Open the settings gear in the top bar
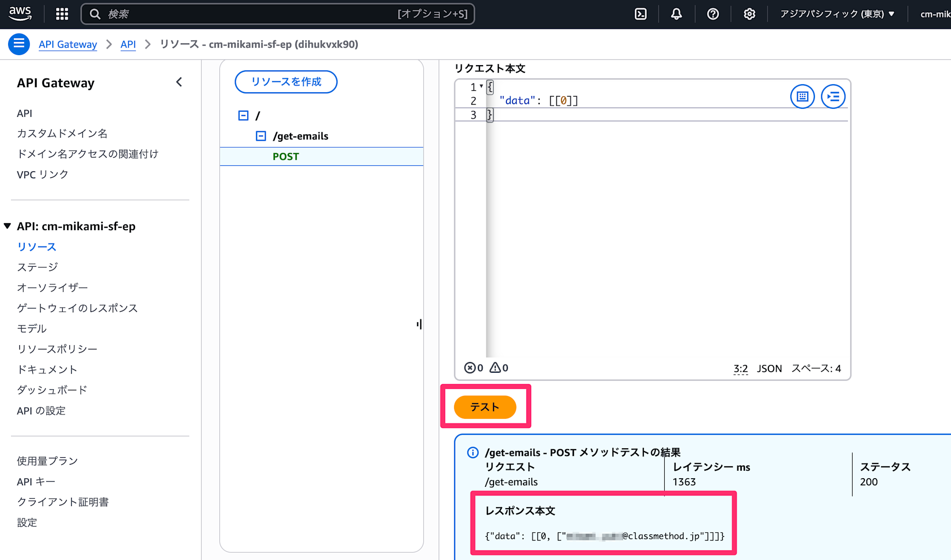Image resolution: width=951 pixels, height=560 pixels. pyautogui.click(x=749, y=14)
